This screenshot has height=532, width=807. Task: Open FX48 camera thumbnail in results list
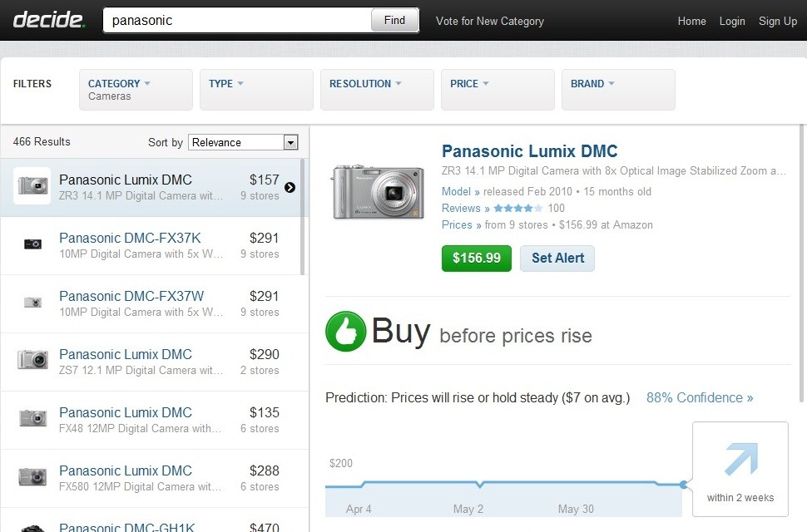click(32, 418)
